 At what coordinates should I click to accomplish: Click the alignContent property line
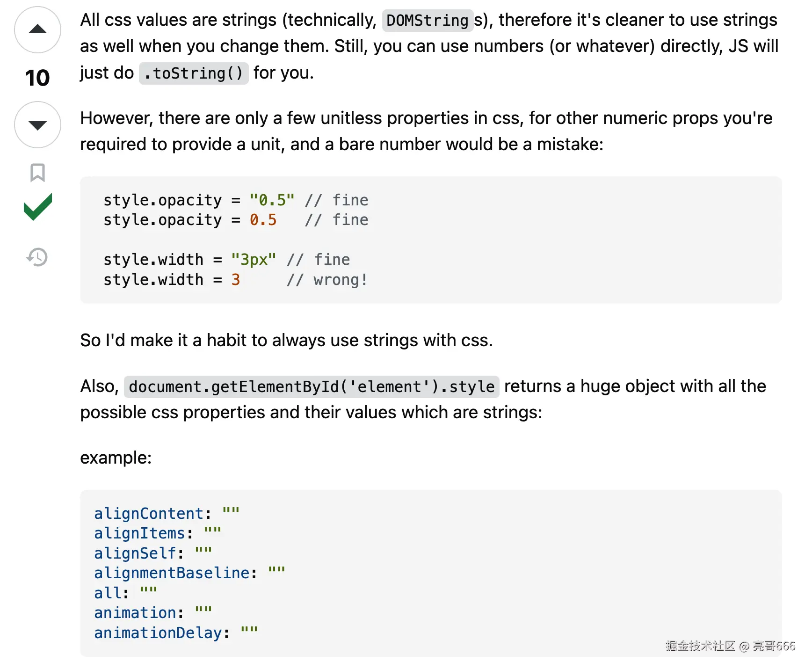167,514
